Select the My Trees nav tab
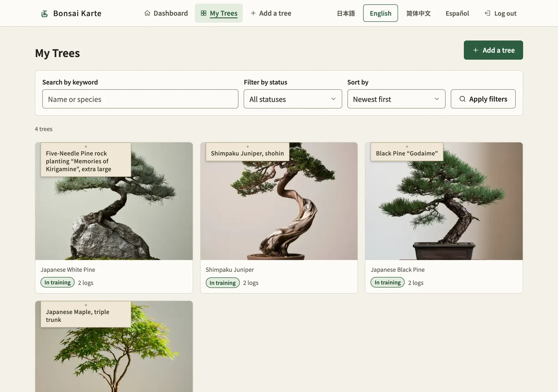 (219, 13)
